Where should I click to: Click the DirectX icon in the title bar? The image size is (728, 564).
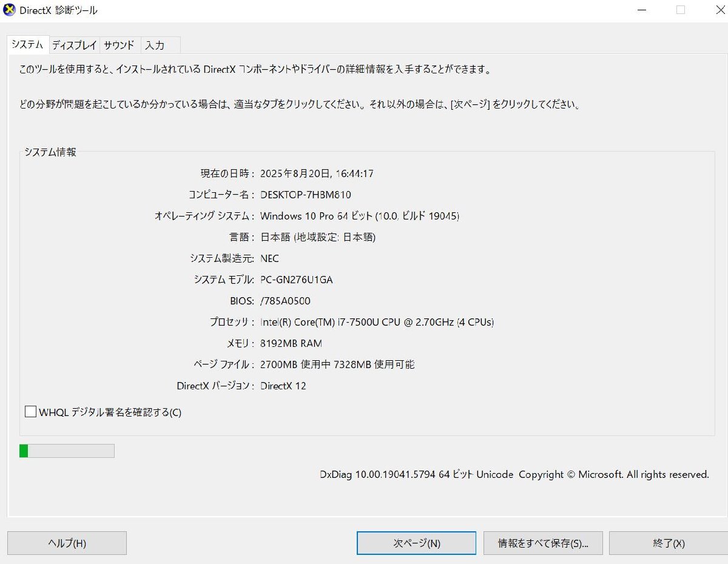click(x=8, y=10)
